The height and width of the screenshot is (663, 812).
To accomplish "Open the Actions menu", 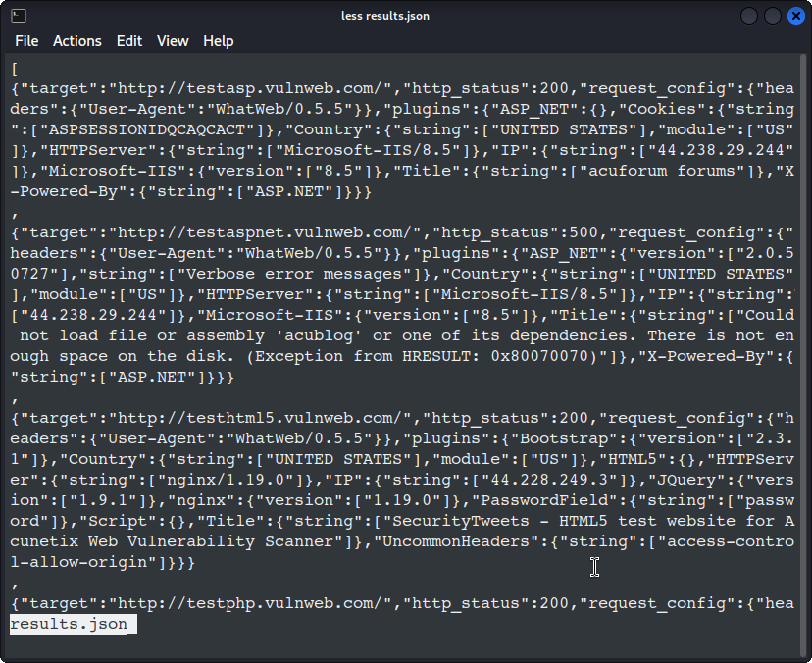I will [x=77, y=41].
